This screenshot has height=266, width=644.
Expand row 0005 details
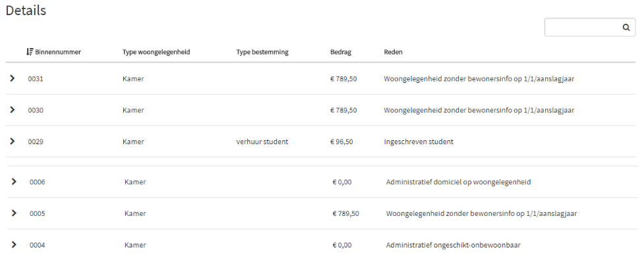[13, 213]
